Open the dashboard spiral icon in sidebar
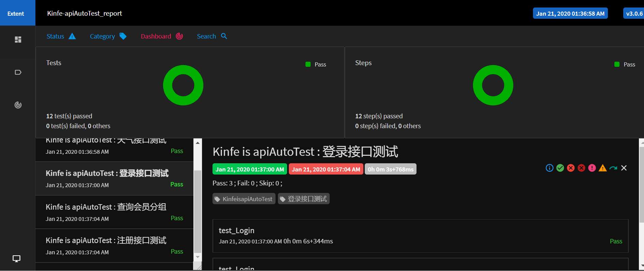This screenshot has height=271, width=644. [18, 105]
